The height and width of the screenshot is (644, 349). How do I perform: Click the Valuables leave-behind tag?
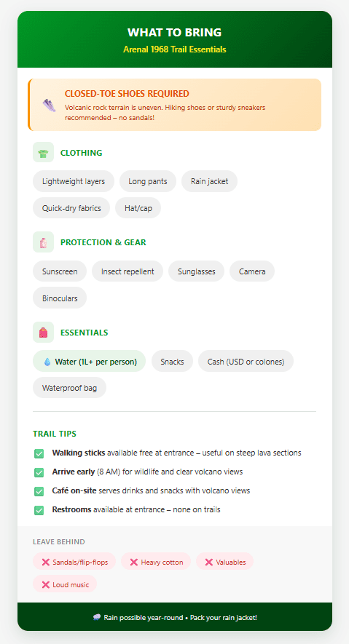[225, 562]
